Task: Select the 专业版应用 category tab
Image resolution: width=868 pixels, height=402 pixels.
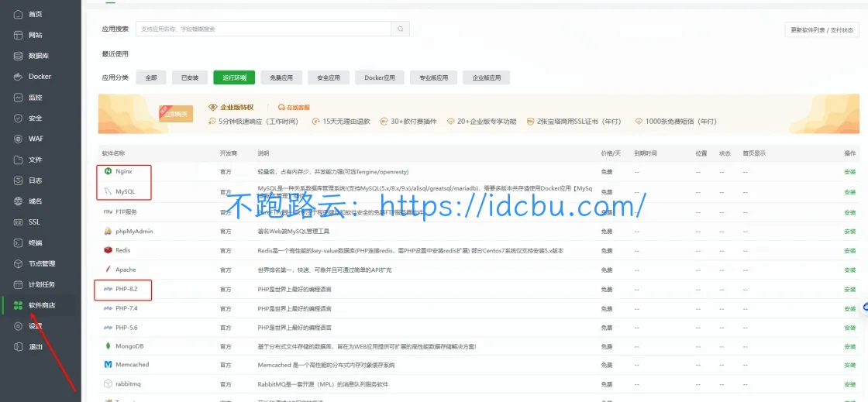Action: pyautogui.click(x=433, y=77)
